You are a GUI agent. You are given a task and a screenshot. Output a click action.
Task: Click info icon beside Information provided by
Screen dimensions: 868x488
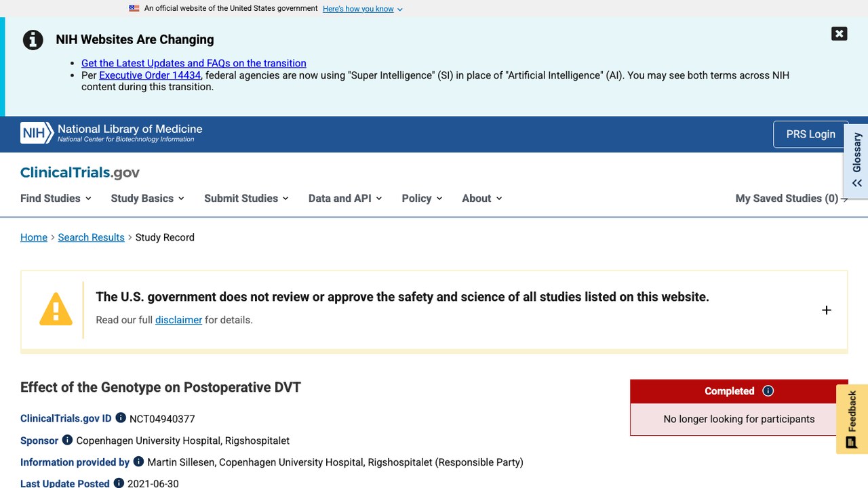click(x=138, y=462)
